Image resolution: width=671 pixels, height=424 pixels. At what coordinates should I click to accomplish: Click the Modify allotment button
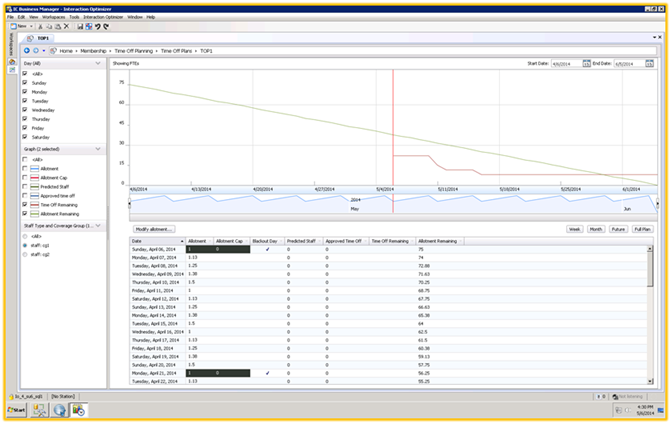tap(154, 229)
